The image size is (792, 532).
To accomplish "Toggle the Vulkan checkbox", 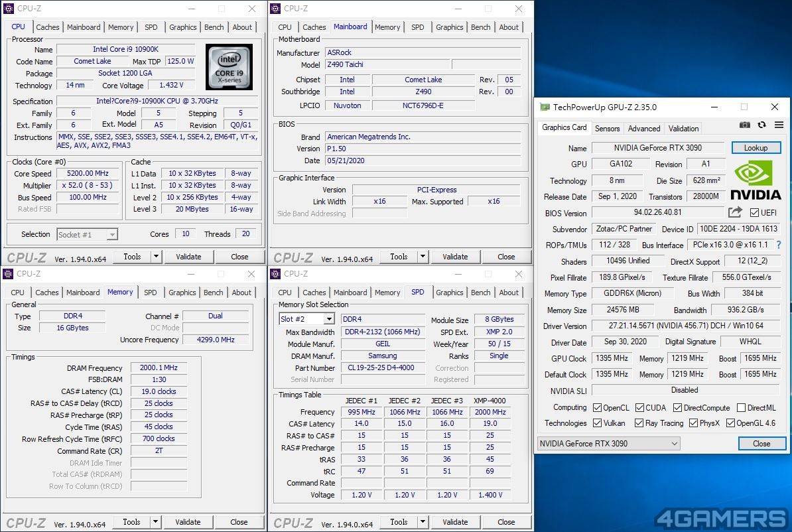I will [x=597, y=423].
